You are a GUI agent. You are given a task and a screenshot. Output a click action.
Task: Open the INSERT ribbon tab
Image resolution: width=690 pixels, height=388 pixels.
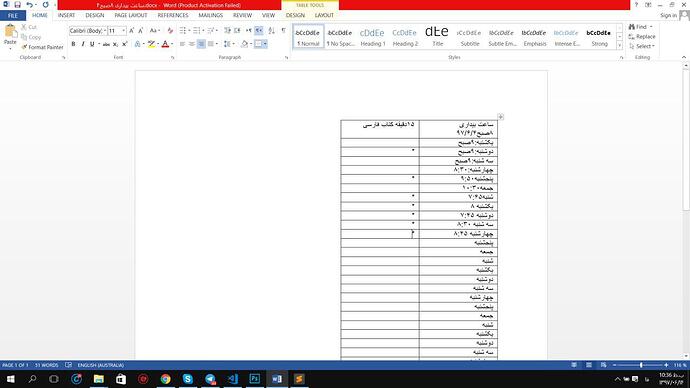[66, 15]
